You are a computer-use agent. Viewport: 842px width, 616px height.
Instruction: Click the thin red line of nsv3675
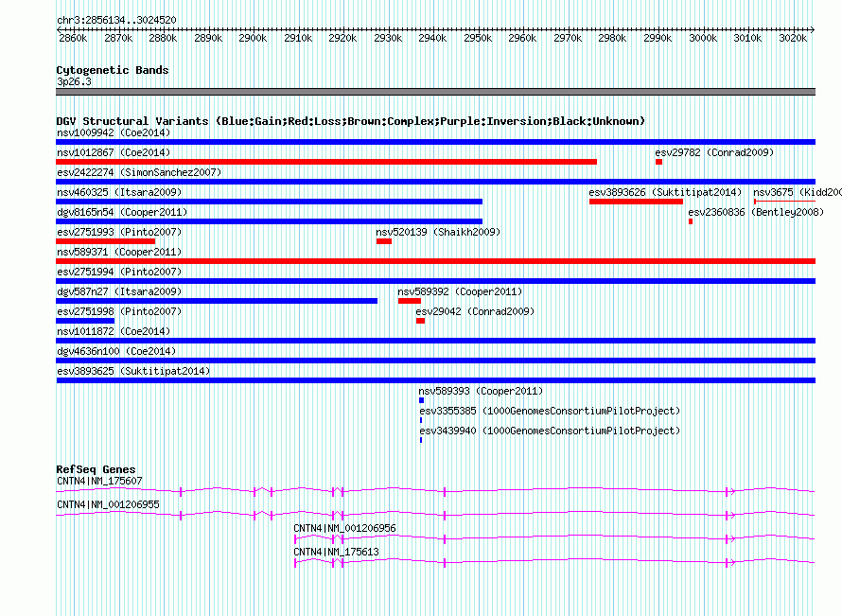pyautogui.click(x=784, y=202)
